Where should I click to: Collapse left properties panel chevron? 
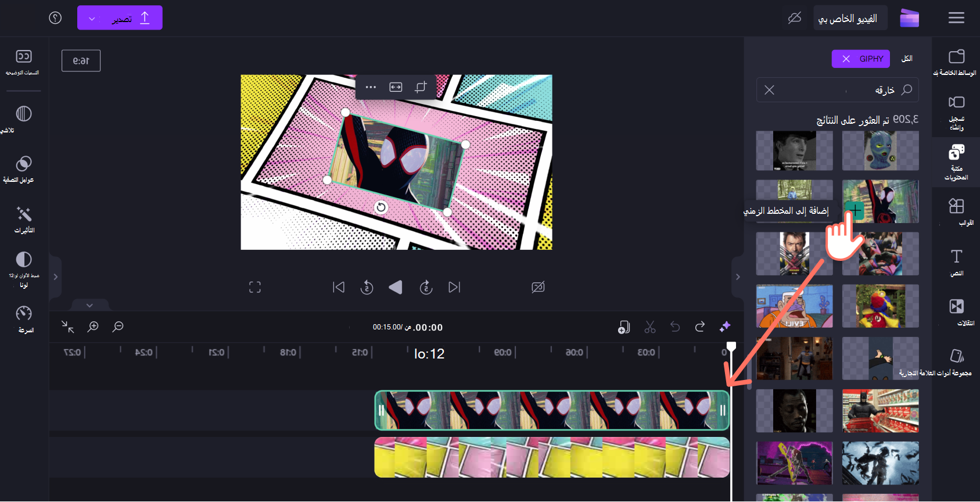(x=56, y=277)
